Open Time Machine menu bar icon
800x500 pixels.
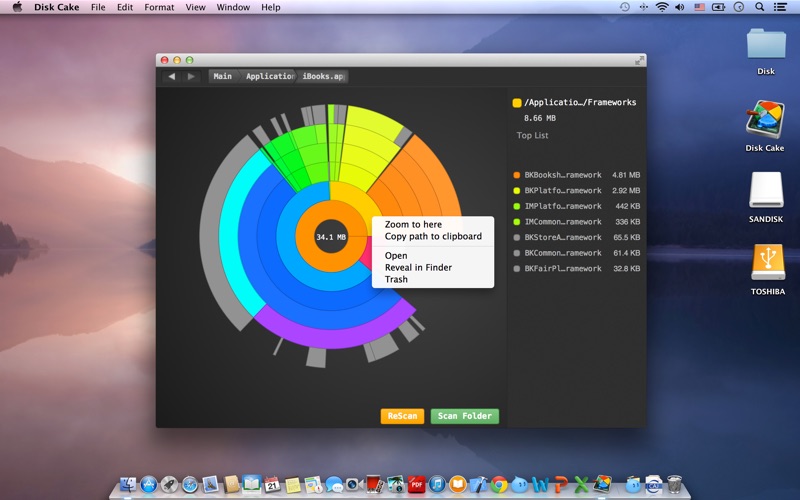point(624,7)
